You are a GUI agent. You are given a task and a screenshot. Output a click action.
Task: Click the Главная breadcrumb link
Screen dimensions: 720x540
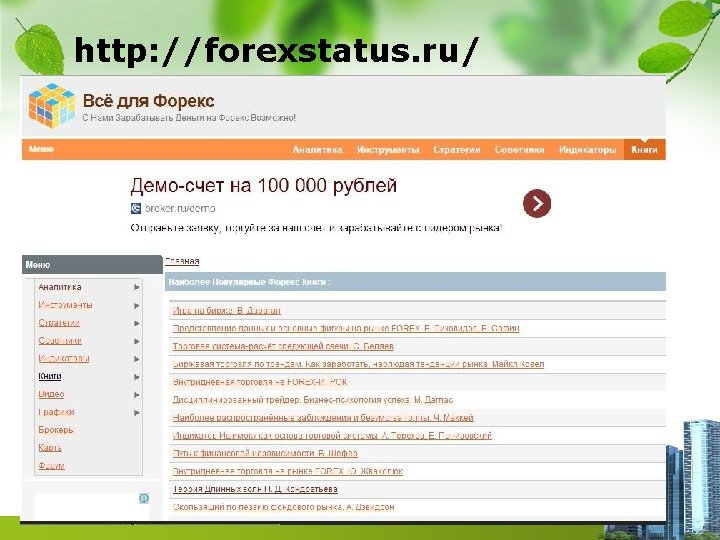tap(182, 261)
